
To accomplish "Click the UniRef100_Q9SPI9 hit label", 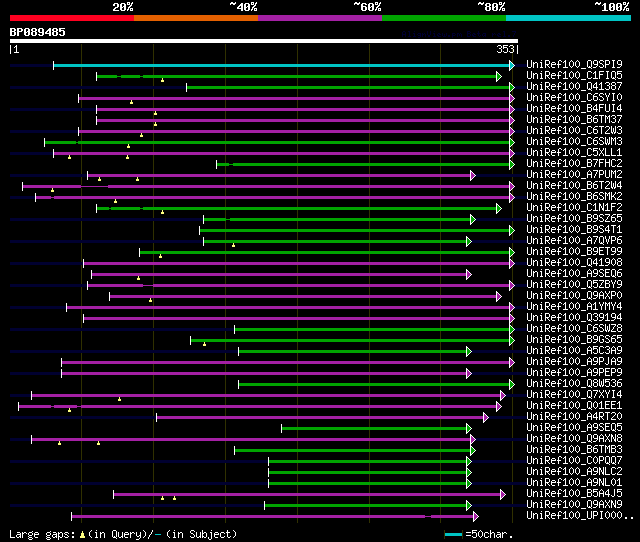I will point(574,64).
